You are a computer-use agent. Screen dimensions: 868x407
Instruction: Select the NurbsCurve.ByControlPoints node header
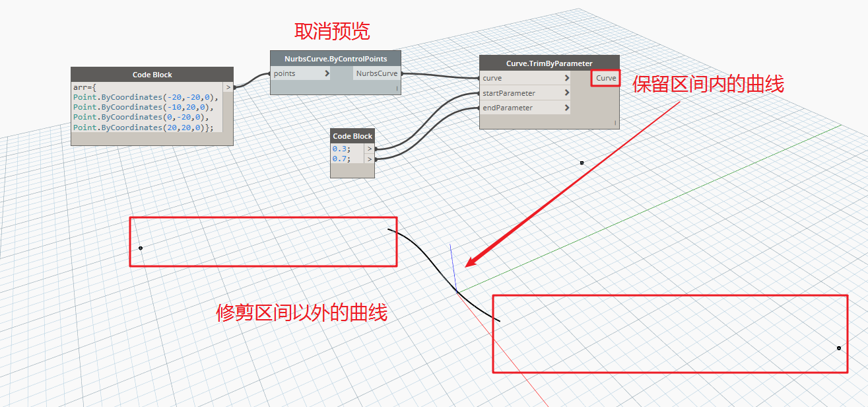point(336,58)
